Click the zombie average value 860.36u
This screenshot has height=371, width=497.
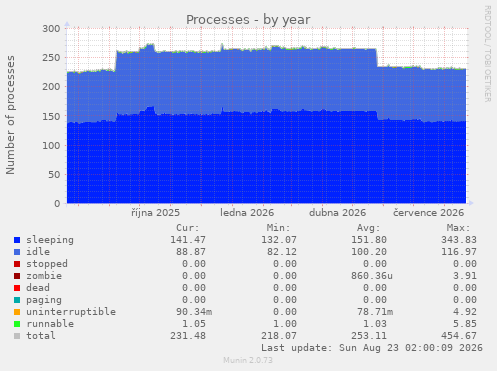372,276
